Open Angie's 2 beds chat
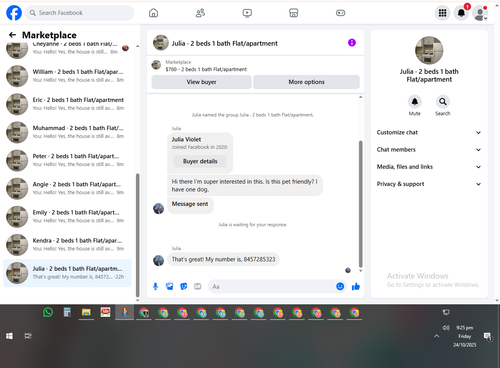This screenshot has height=368, width=500. click(x=67, y=189)
